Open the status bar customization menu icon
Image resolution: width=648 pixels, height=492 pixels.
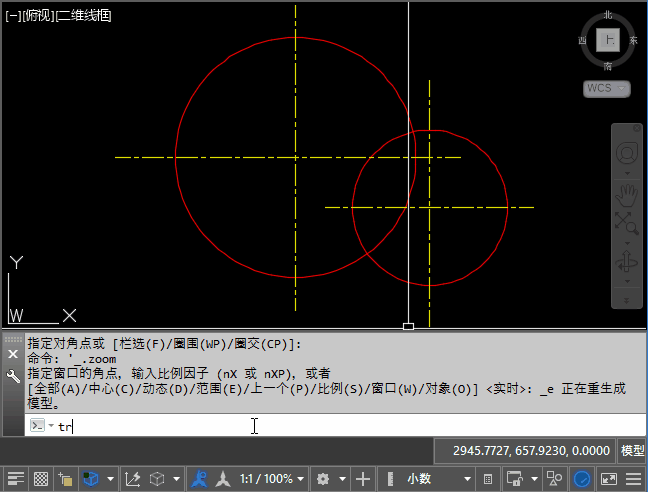point(633,479)
